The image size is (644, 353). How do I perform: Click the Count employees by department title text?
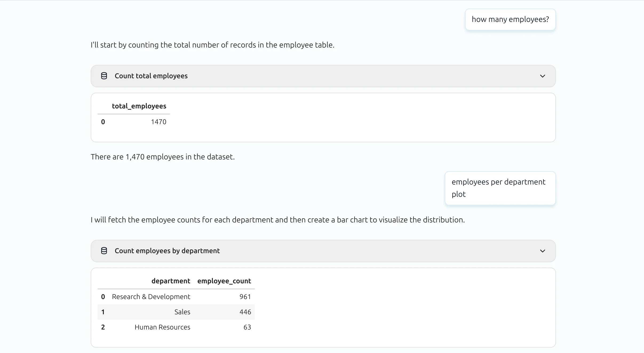click(167, 250)
